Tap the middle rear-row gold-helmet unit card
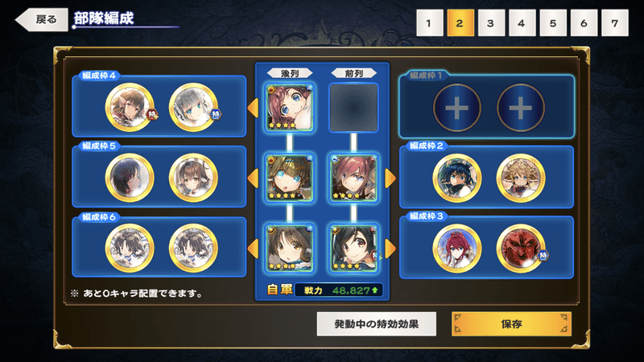 pyautogui.click(x=290, y=178)
